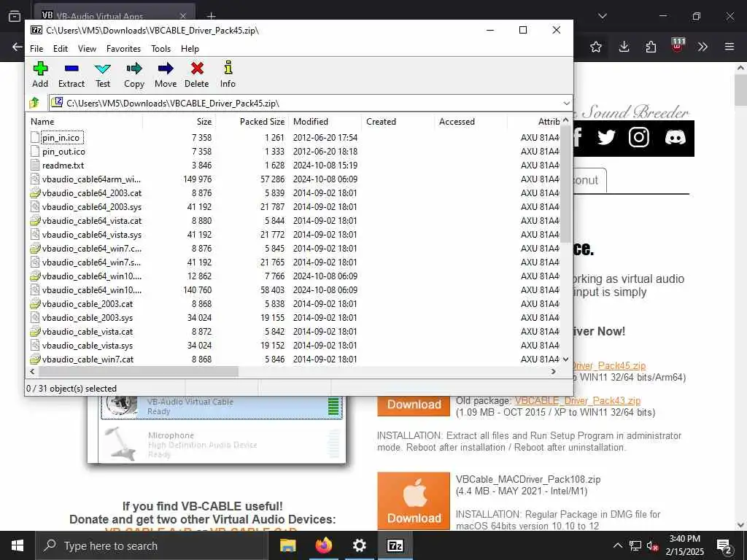
Task: Open File Explorer from the taskbar
Action: pos(287,545)
